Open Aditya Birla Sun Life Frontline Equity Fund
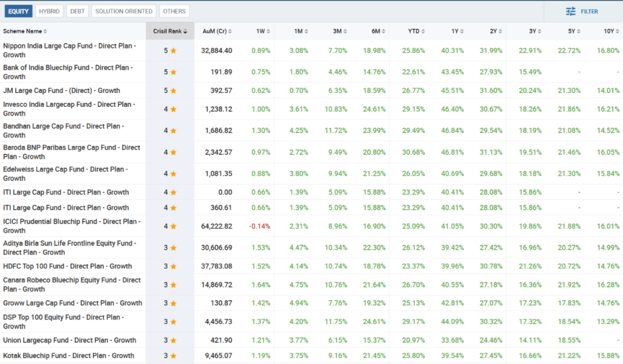623x364 pixels. click(69, 248)
